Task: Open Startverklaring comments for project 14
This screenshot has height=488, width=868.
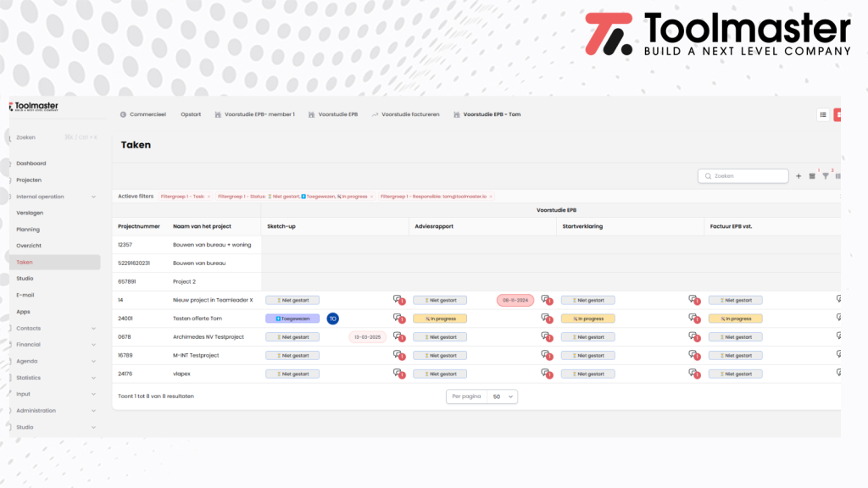Action: (x=694, y=300)
